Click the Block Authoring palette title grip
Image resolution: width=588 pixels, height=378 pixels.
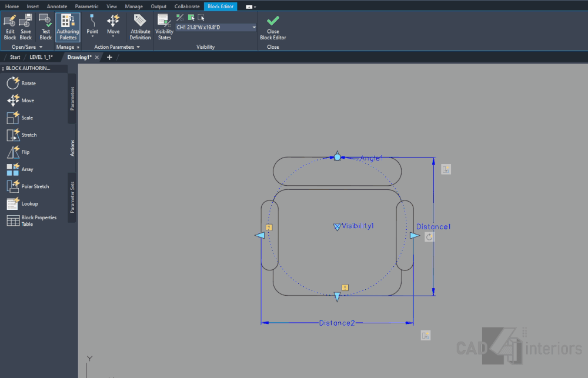pos(3,68)
